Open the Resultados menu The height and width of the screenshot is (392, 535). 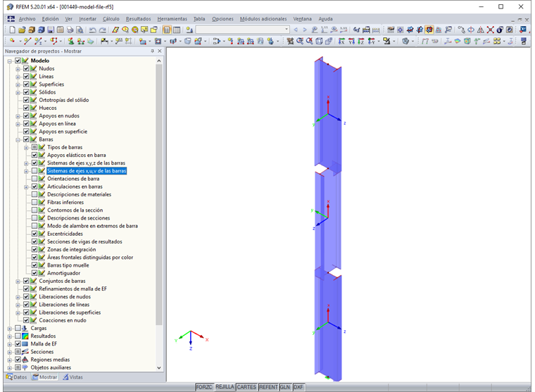pos(138,19)
